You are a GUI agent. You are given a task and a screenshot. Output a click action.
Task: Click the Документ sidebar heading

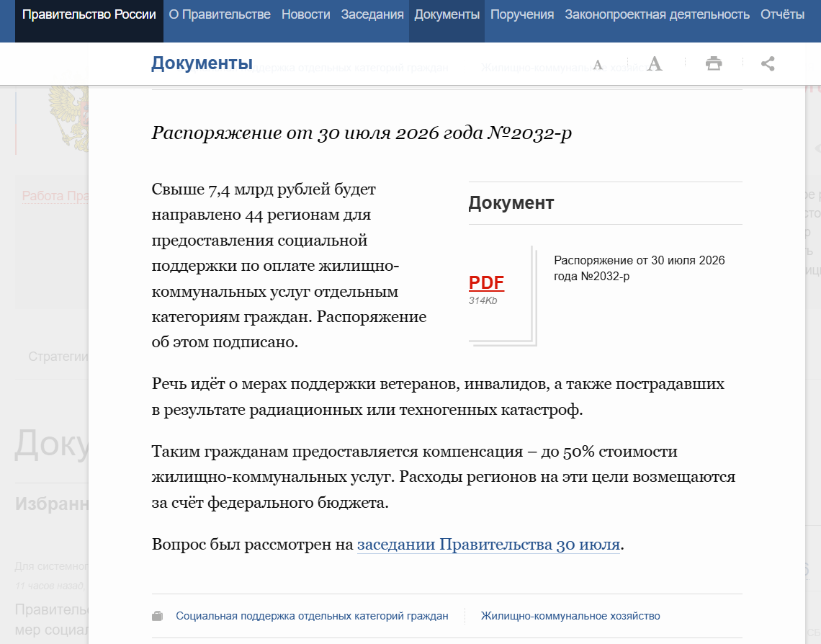(x=511, y=202)
